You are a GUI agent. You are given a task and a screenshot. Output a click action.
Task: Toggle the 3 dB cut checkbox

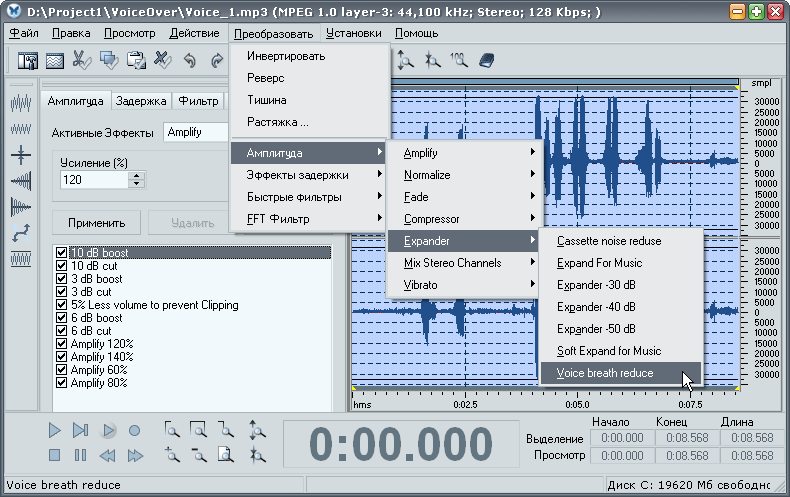pyautogui.click(x=61, y=291)
